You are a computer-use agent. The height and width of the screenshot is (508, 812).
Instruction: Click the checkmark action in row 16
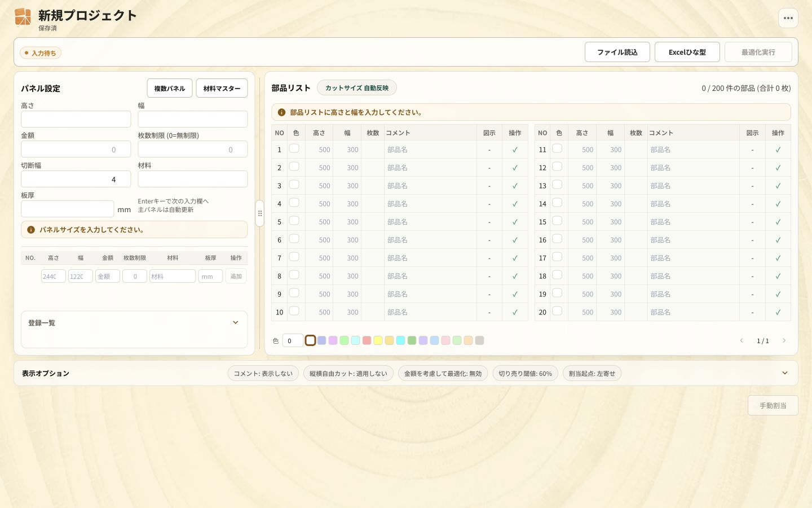point(778,240)
